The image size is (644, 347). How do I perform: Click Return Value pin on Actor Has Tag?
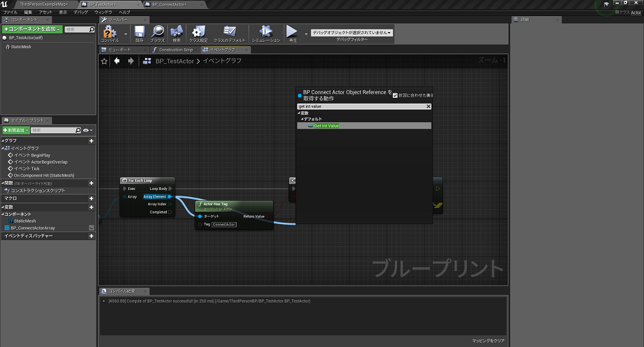click(x=268, y=216)
